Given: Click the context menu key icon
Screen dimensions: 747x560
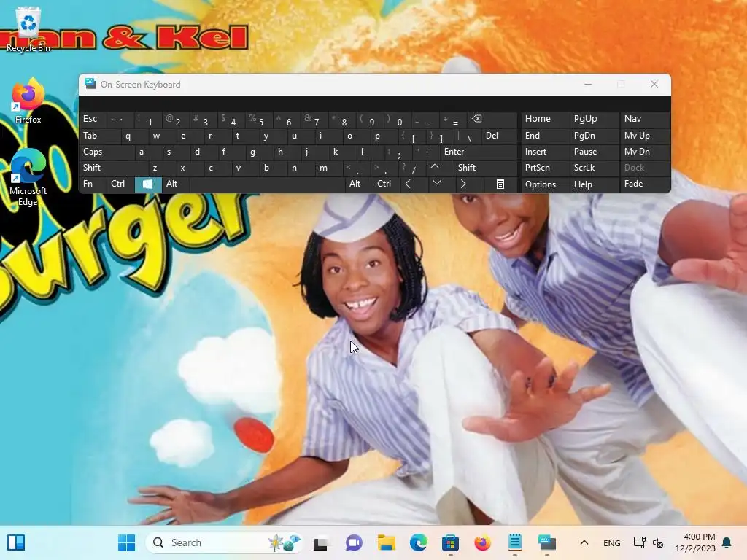Looking at the screenshot, I should [500, 184].
